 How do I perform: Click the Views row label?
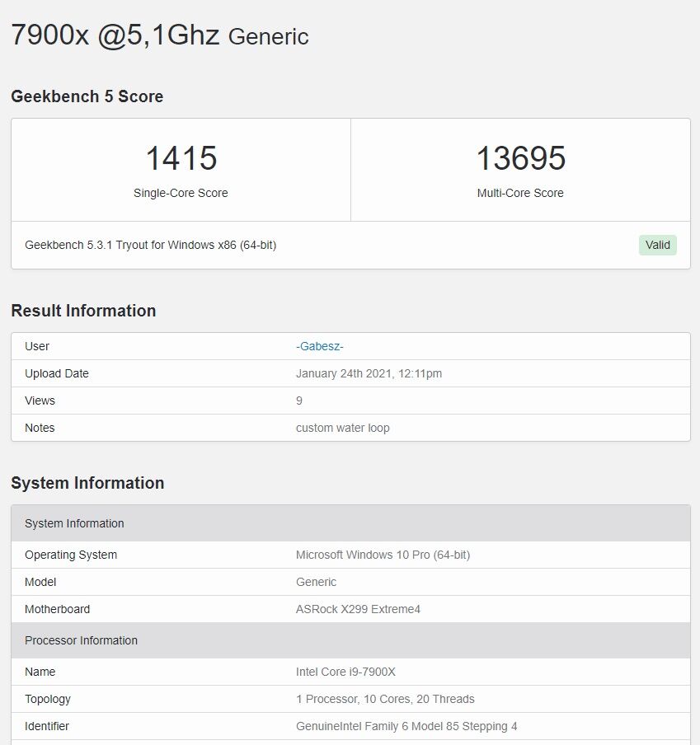[40, 401]
